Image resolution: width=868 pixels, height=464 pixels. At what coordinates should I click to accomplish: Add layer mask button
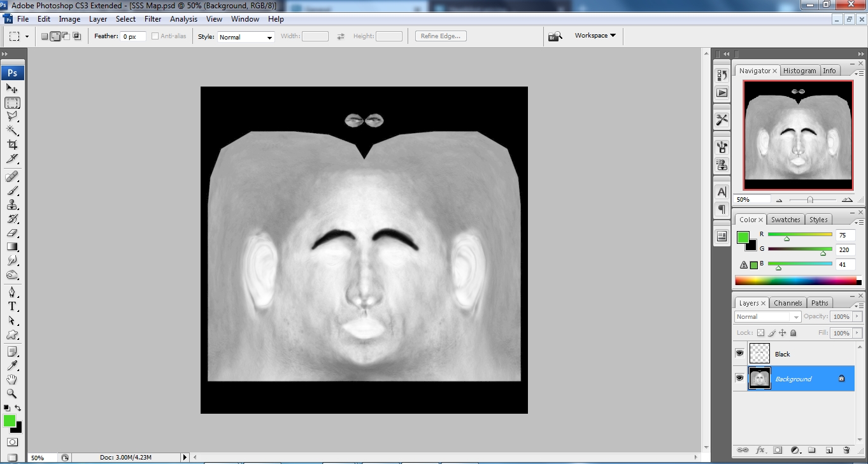pos(778,450)
